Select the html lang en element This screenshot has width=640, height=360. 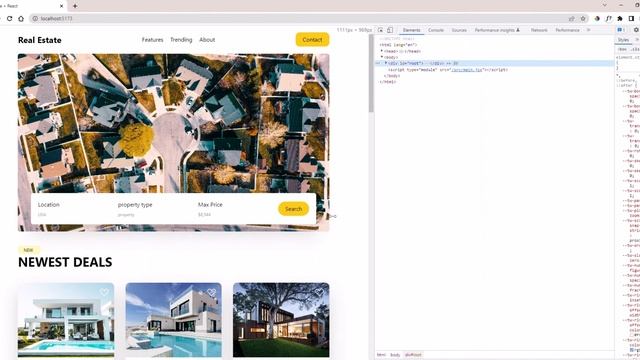(398, 45)
